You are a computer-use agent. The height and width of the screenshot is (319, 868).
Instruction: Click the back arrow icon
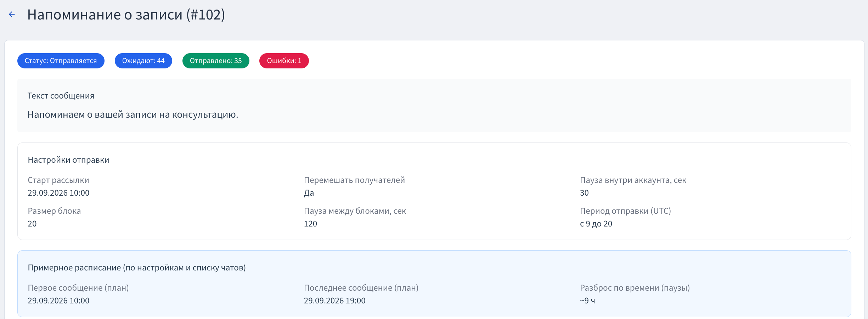pyautogui.click(x=12, y=15)
